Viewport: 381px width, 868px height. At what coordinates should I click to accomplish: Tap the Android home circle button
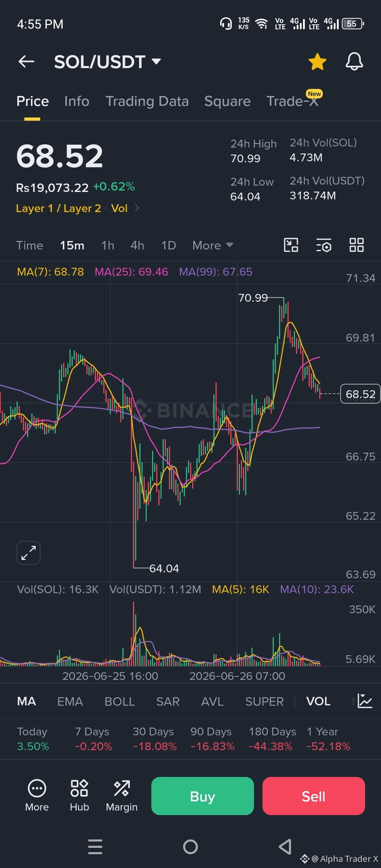point(190,846)
